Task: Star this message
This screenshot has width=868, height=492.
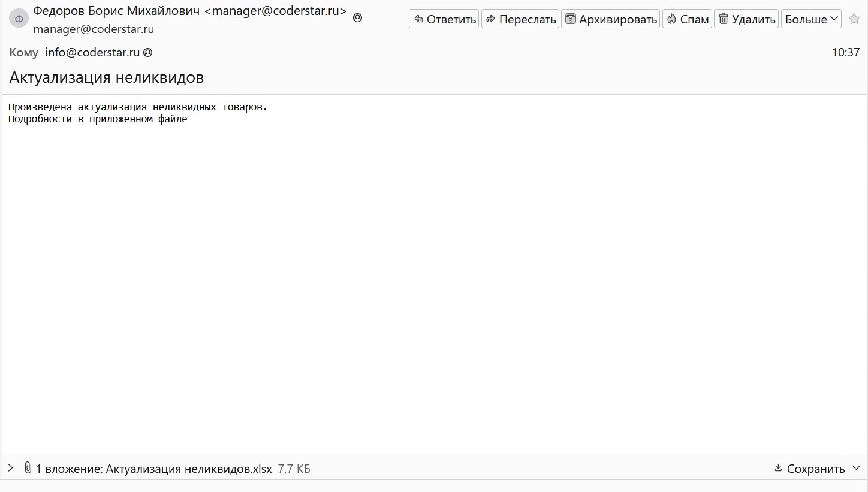Action: [x=854, y=19]
